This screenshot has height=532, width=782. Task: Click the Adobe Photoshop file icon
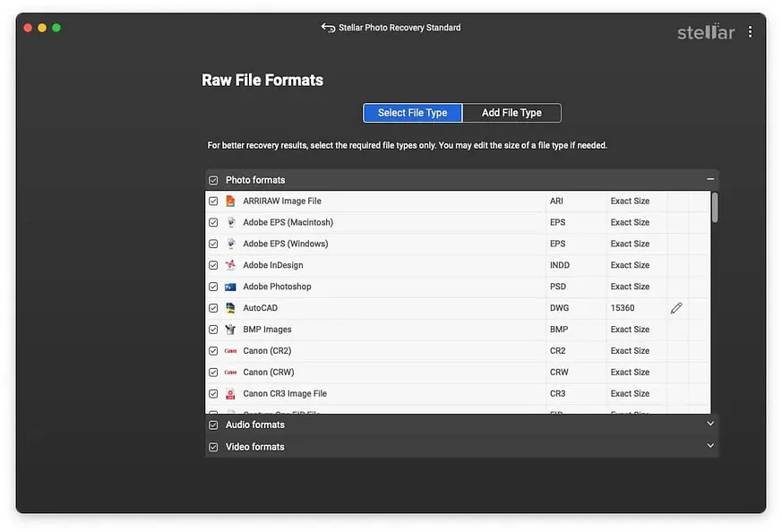230,287
